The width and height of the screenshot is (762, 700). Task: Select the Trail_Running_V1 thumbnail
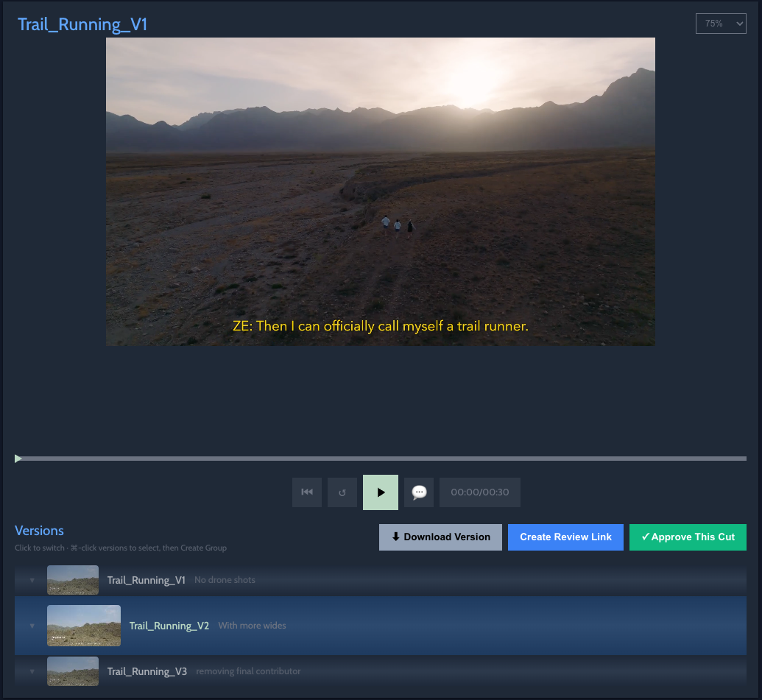[x=73, y=579]
